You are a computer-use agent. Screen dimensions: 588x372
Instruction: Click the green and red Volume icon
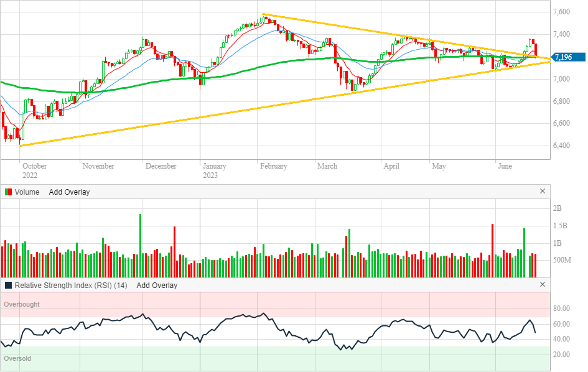(8, 192)
